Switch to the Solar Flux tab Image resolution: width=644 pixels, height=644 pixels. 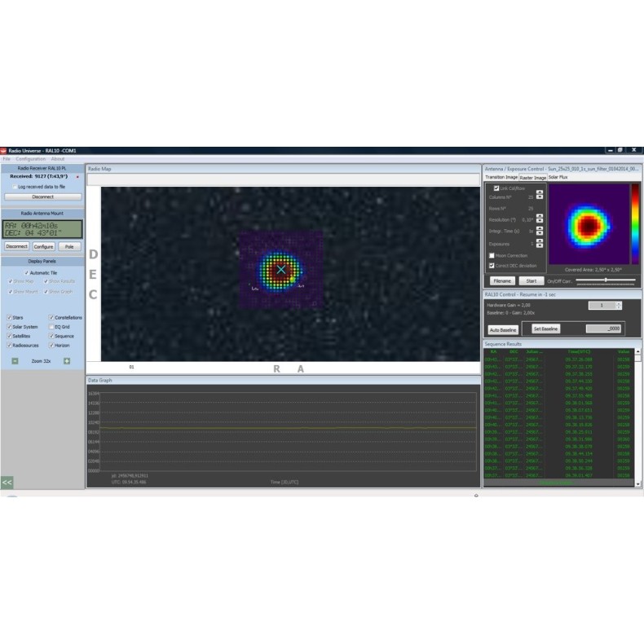click(558, 177)
